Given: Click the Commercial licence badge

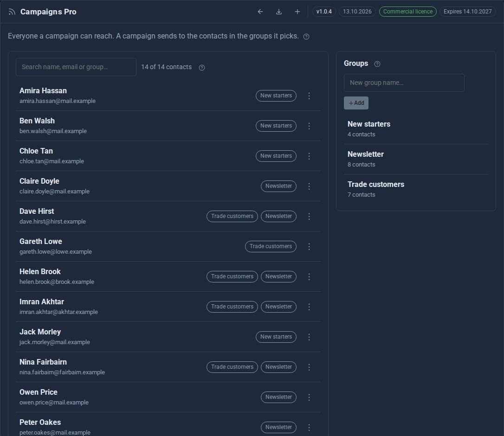Looking at the screenshot, I should click(407, 12).
